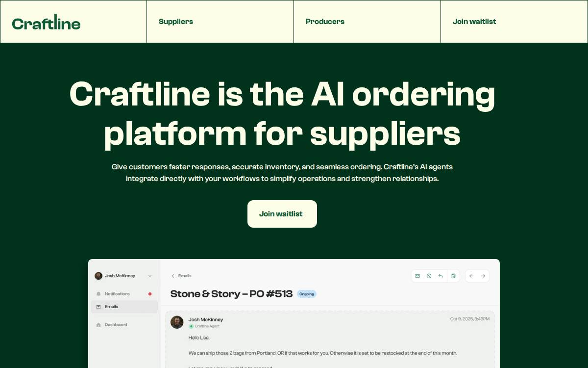Image resolution: width=588 pixels, height=368 pixels.
Task: Click the Josh McKinney sender name in message
Action: (206, 319)
